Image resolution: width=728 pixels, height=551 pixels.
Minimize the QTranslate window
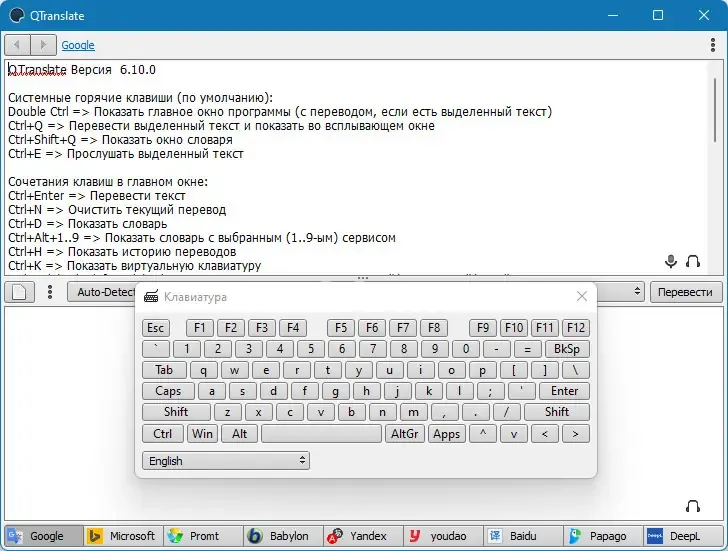613,15
